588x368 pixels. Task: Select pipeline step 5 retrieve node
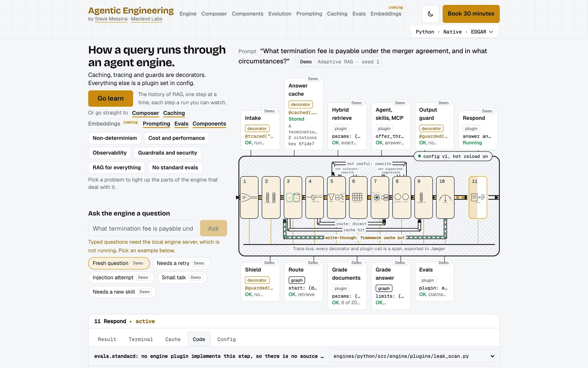(x=336, y=198)
